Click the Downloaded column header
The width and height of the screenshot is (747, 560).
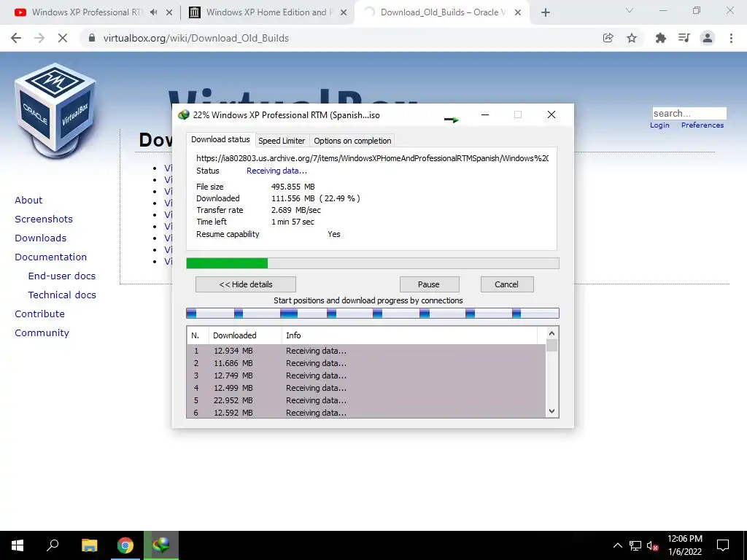tap(245, 335)
